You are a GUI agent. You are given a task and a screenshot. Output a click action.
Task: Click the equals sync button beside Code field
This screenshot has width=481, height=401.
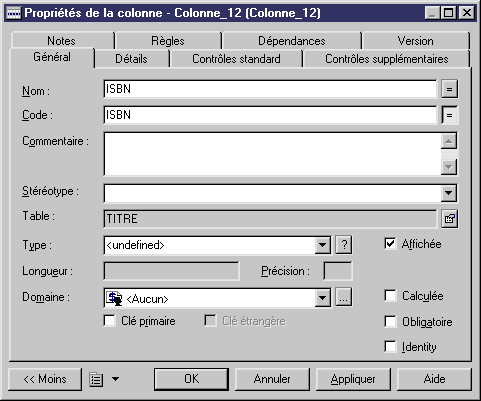pyautogui.click(x=449, y=115)
